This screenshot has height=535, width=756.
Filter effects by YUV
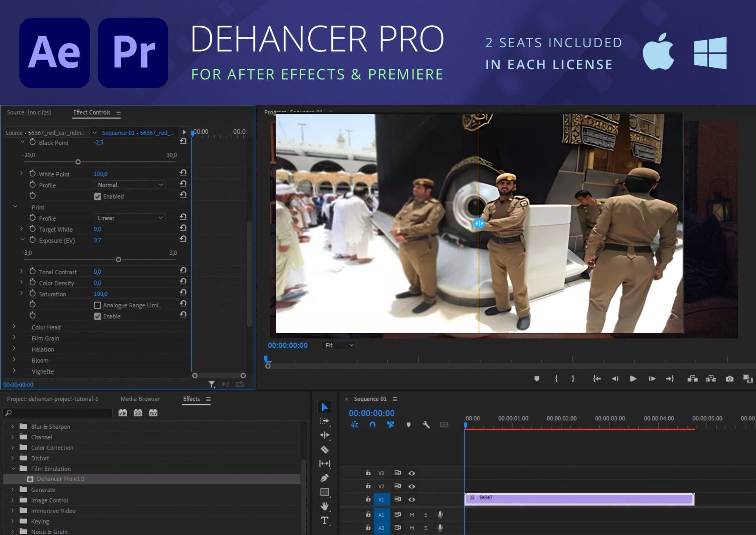coord(153,413)
